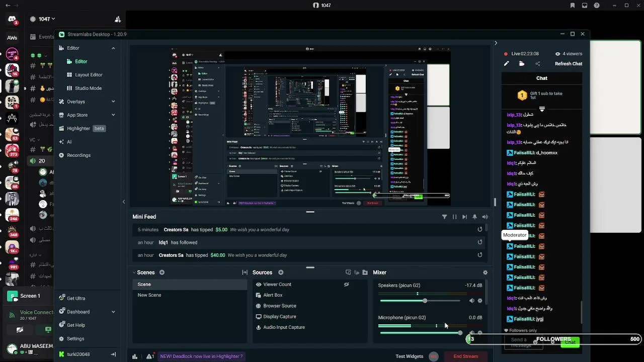Switch to Studio Mode
Viewport: 644px width, 362px height.
[88, 88]
